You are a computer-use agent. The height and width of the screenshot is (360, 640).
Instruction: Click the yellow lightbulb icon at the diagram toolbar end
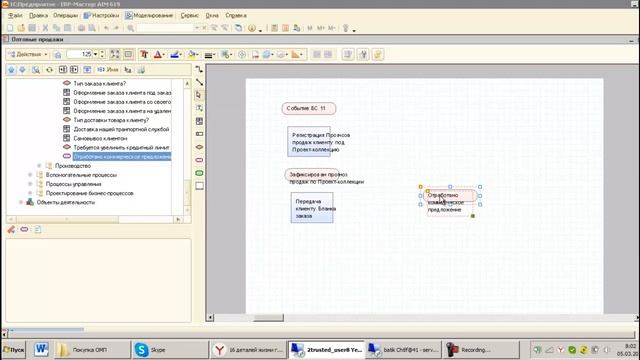click(x=378, y=54)
